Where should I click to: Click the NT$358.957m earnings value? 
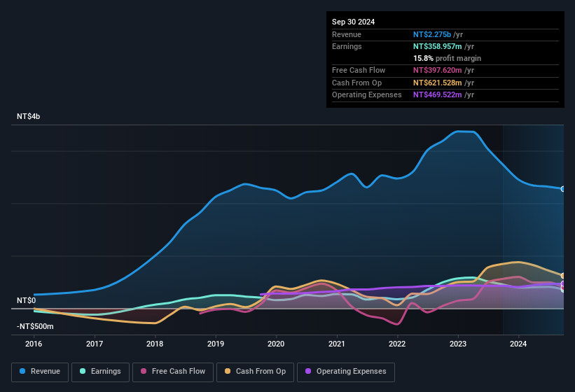(x=441, y=46)
